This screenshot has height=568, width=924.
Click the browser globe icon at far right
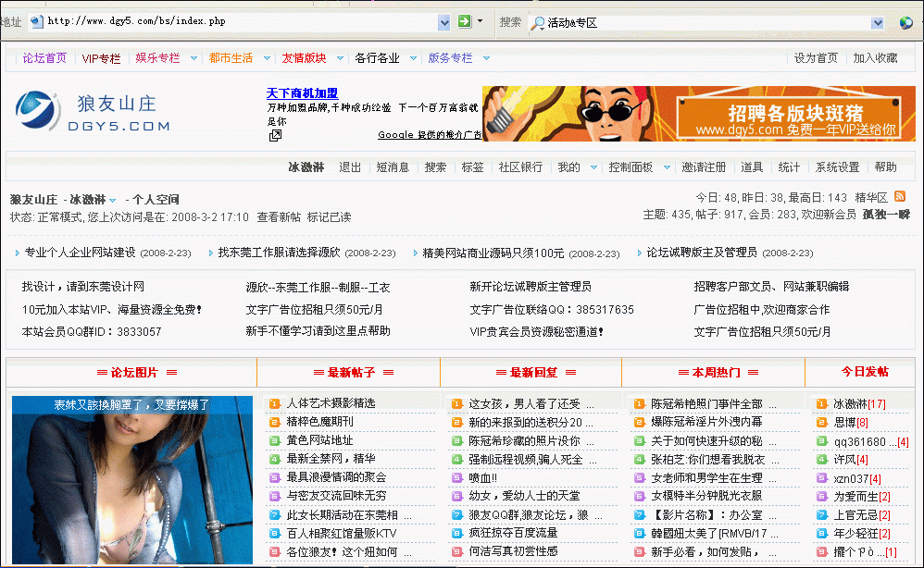[x=905, y=22]
